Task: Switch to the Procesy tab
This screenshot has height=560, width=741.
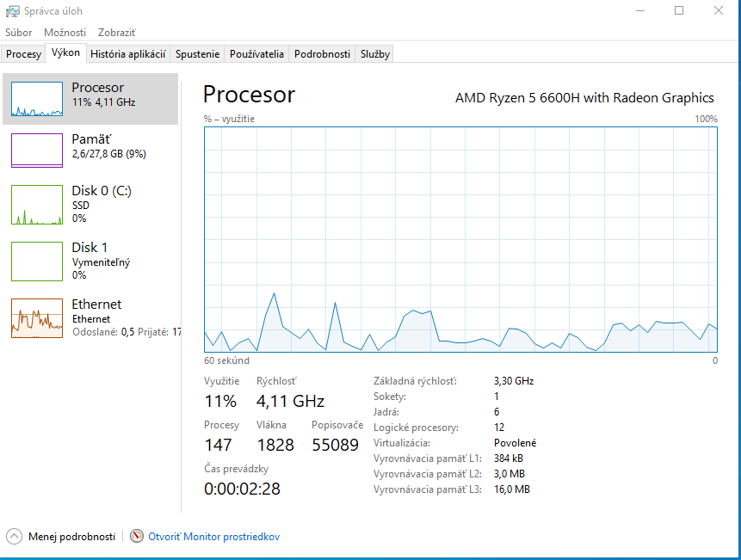Action: 23,54
